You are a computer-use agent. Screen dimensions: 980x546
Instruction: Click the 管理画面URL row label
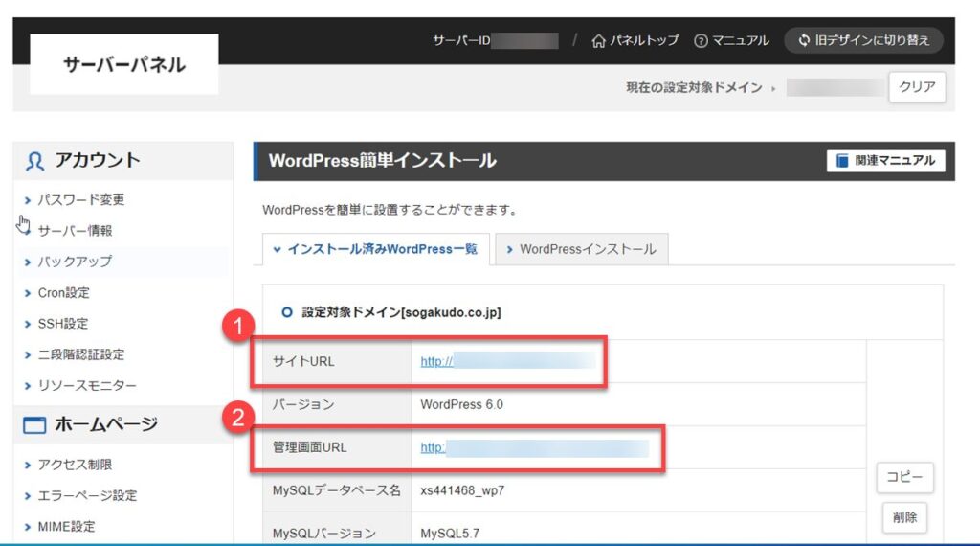pos(309,447)
